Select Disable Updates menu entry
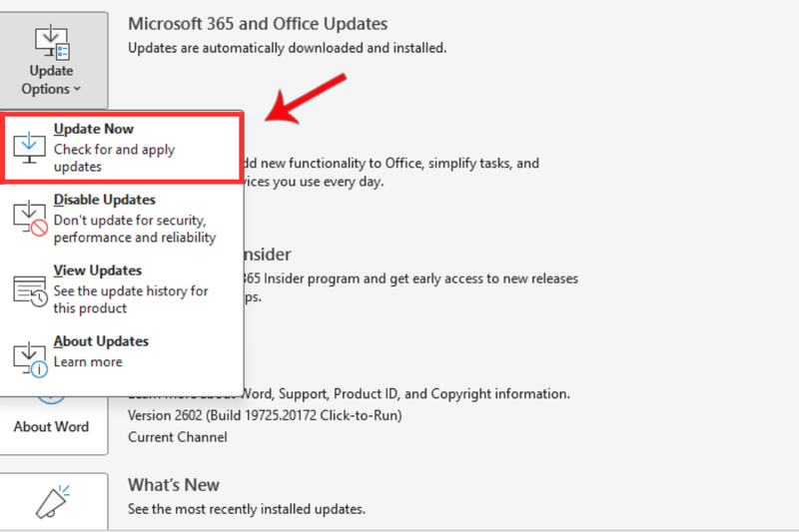This screenshot has height=532, width=799. point(121,219)
